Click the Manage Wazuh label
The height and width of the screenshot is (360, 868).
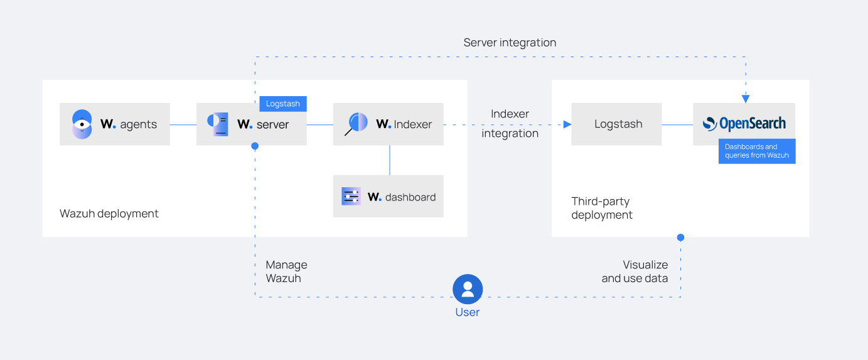286,271
